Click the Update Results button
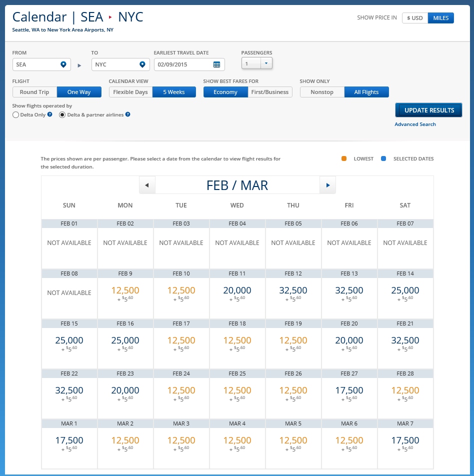Viewport: 474px width, 476px height. pyautogui.click(x=428, y=110)
